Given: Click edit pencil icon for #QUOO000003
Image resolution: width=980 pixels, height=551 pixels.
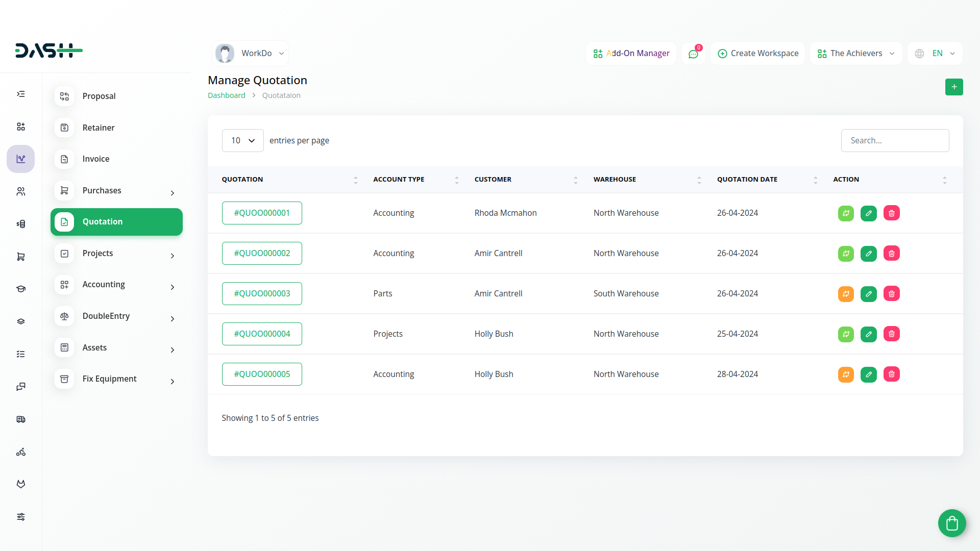Looking at the screenshot, I should [868, 294].
